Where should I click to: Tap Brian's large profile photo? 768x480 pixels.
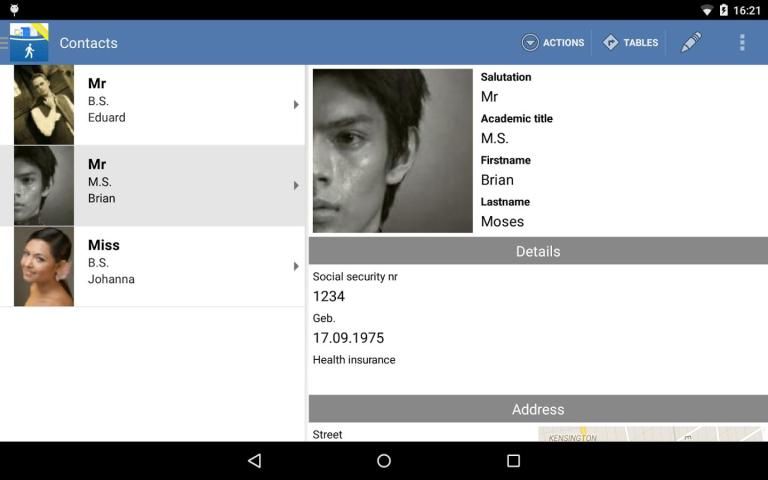[392, 151]
